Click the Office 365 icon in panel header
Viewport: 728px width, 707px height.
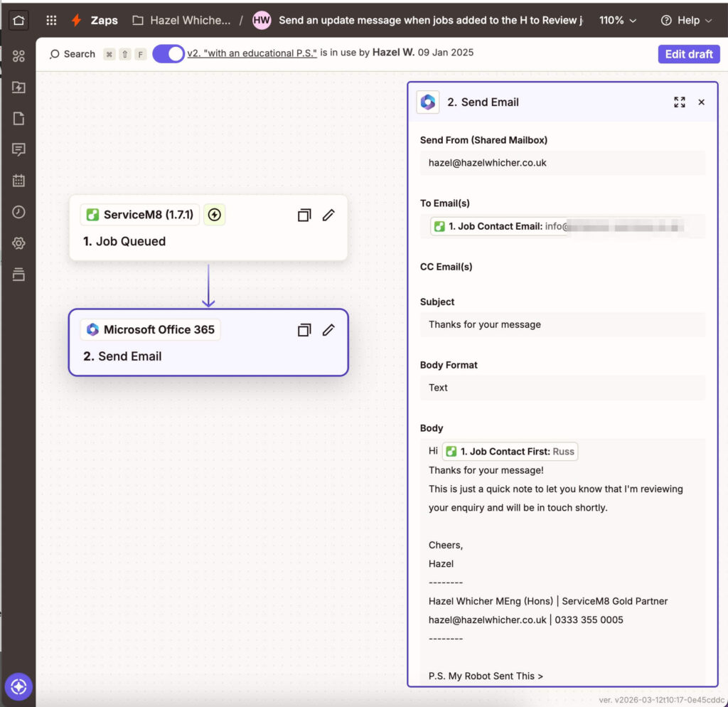pyautogui.click(x=427, y=102)
